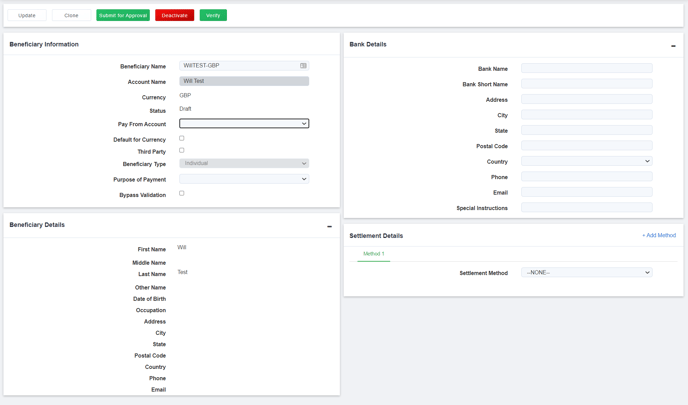
Task: Click the + Add Method link
Action: coord(658,236)
